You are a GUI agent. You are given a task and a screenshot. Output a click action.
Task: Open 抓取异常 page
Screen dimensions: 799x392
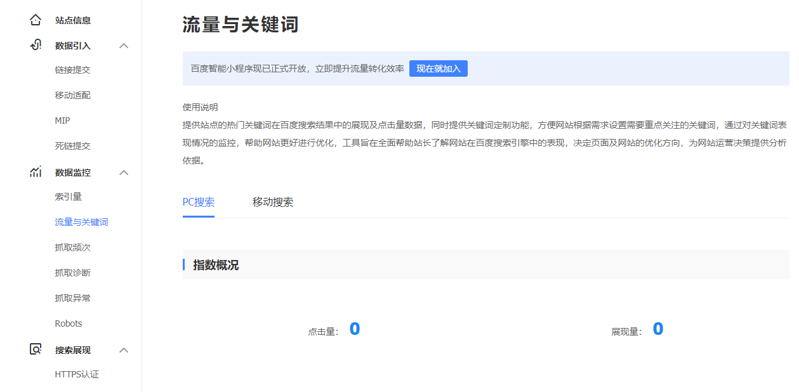click(73, 298)
